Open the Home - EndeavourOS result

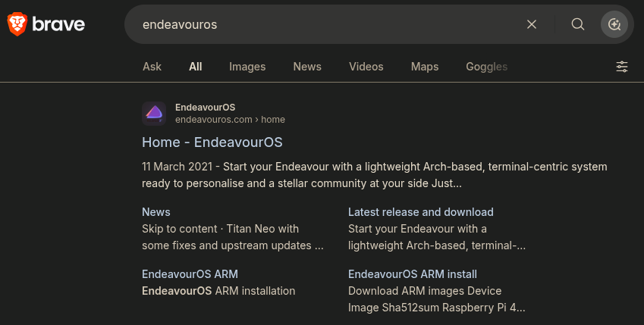point(212,142)
